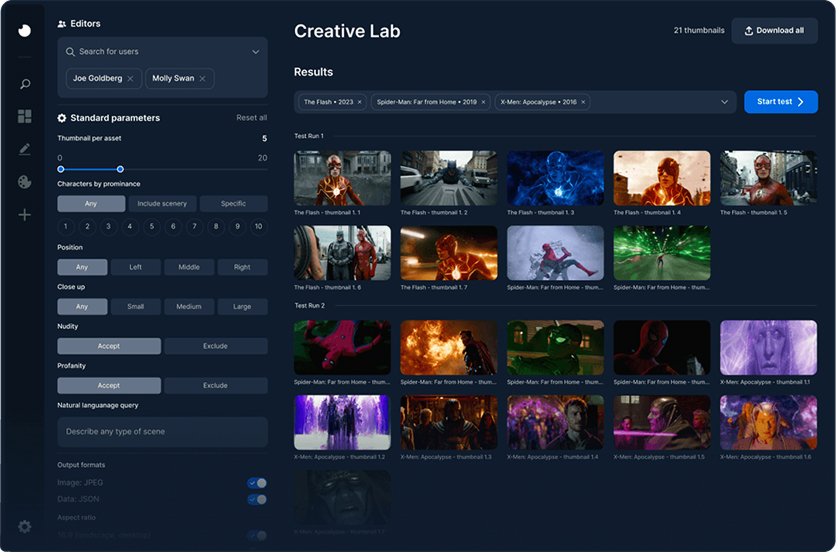Screen dimensions: 836x552
Task: Open The Flash thumbnail 1.3
Action: tap(556, 178)
